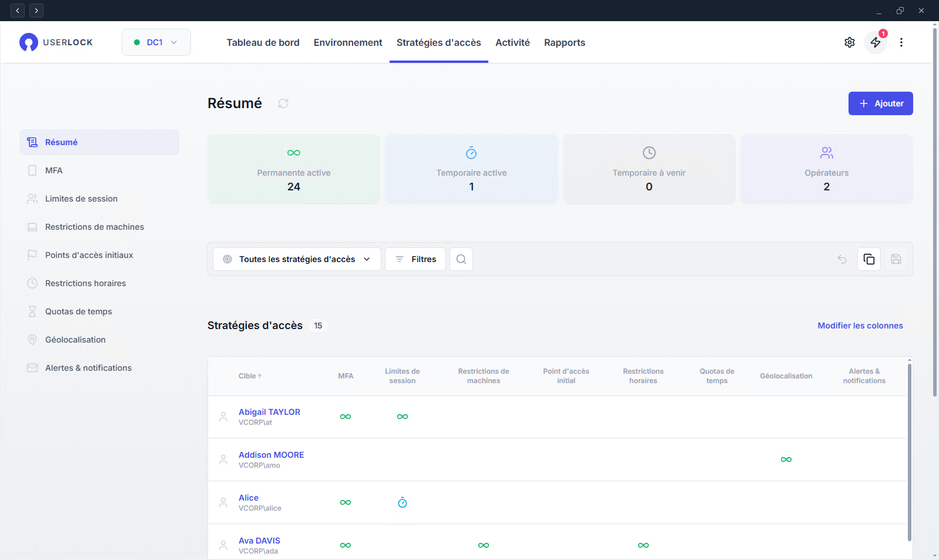The width and height of the screenshot is (939, 560).
Task: Click the Ajouter button
Action: [x=880, y=103]
